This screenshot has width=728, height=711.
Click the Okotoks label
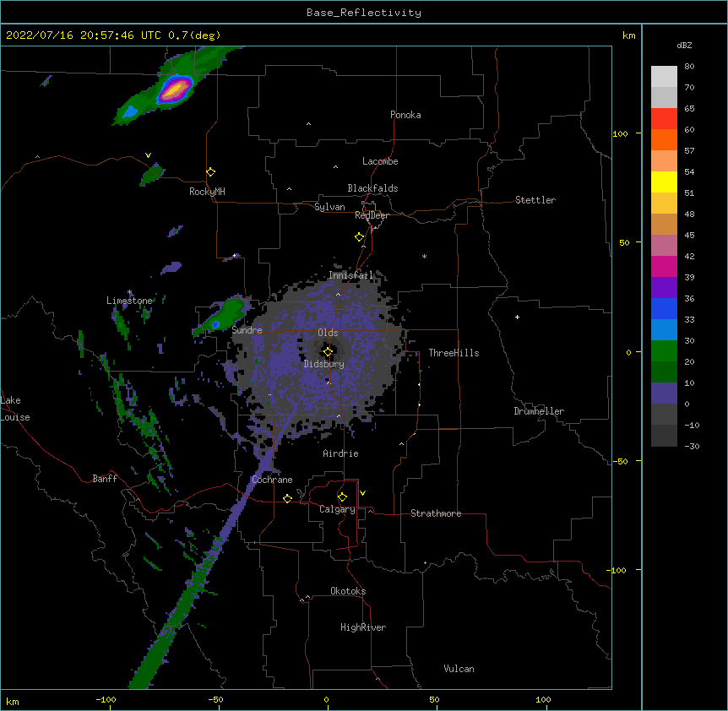click(x=348, y=591)
